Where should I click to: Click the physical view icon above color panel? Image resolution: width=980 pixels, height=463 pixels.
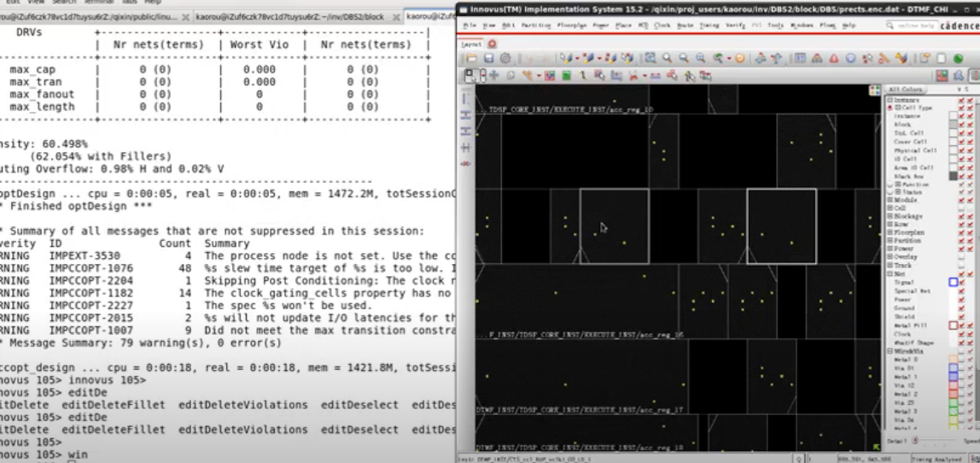[974, 76]
